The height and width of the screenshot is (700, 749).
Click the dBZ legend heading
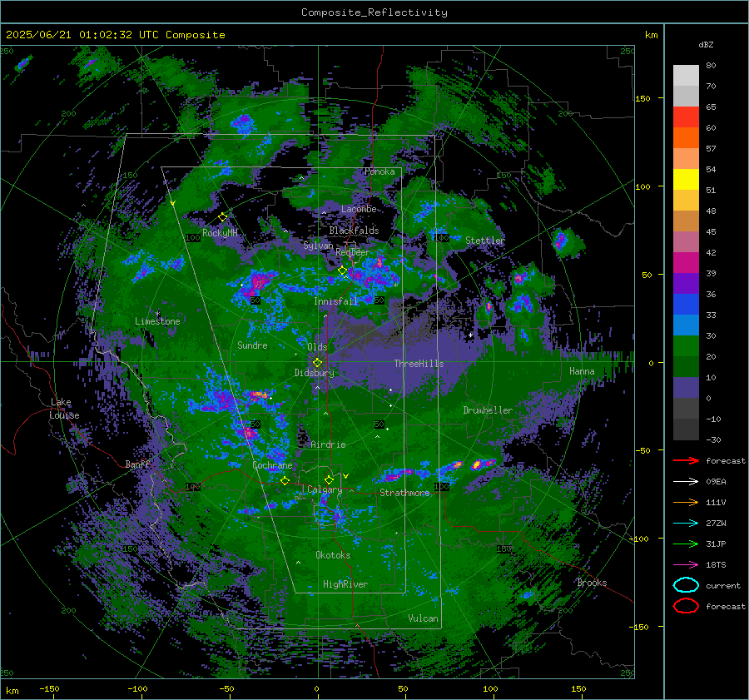(706, 44)
